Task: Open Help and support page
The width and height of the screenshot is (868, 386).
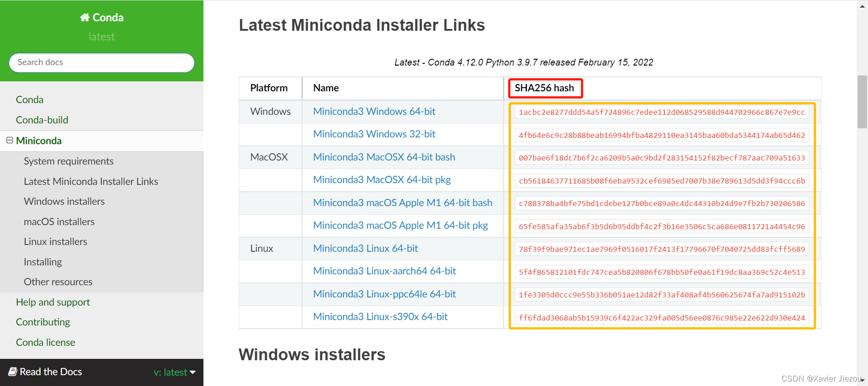Action: tap(53, 302)
